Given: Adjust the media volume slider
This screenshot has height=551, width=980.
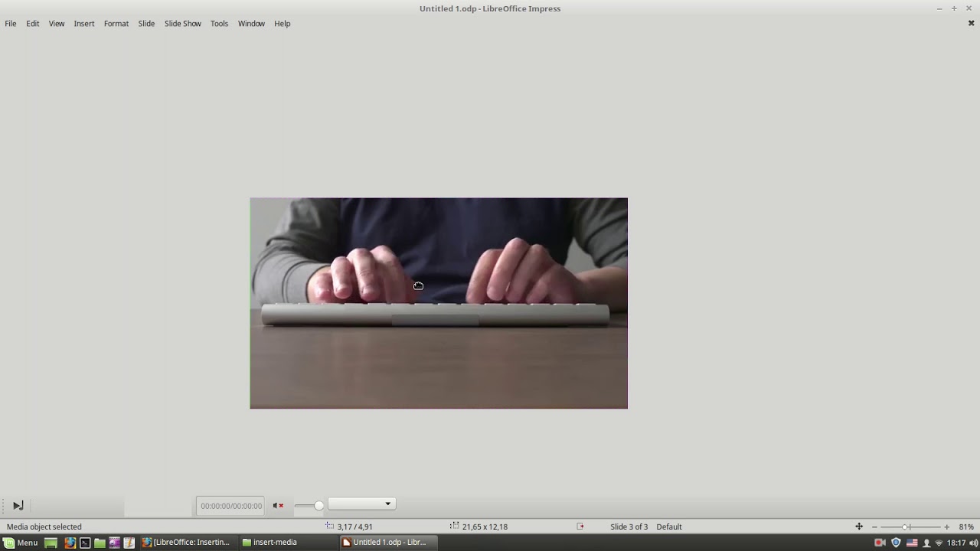Looking at the screenshot, I should click(309, 505).
